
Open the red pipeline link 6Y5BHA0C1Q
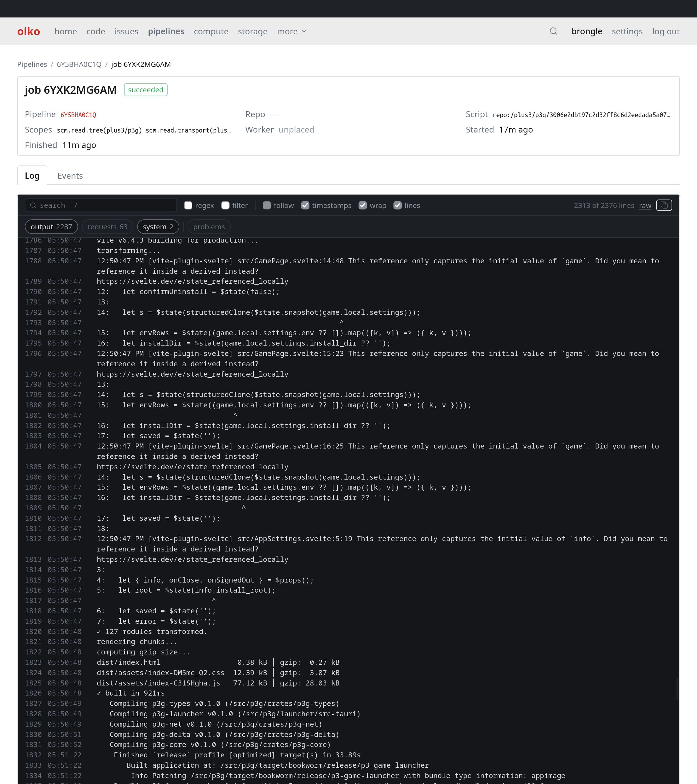78,115
